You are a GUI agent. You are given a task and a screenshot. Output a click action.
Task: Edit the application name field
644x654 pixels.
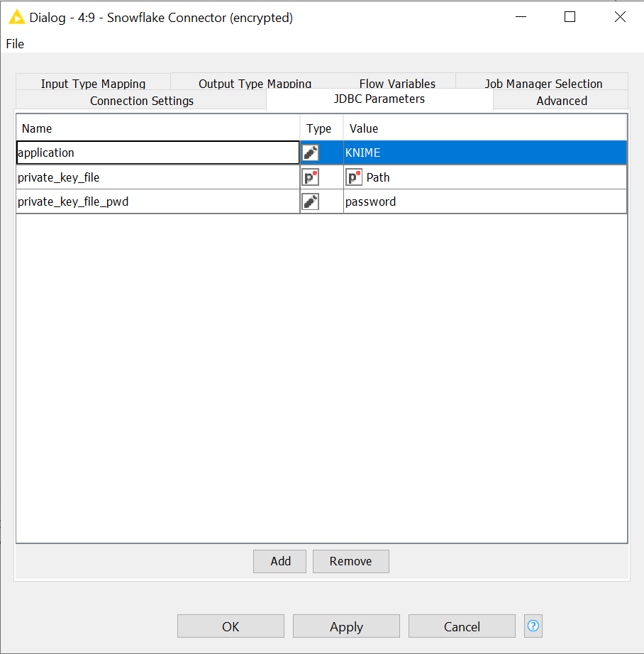158,153
